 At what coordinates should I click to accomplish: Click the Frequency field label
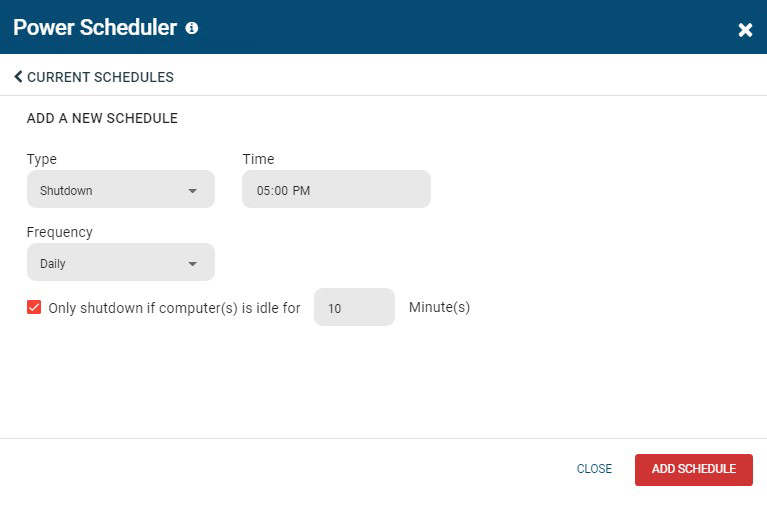point(60,232)
